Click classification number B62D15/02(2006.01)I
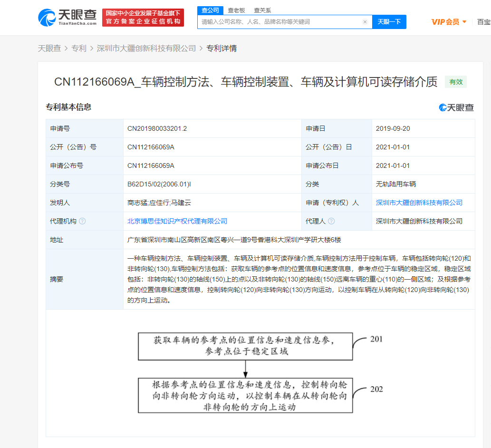The width and height of the screenshot is (491, 448). pyautogui.click(x=159, y=184)
